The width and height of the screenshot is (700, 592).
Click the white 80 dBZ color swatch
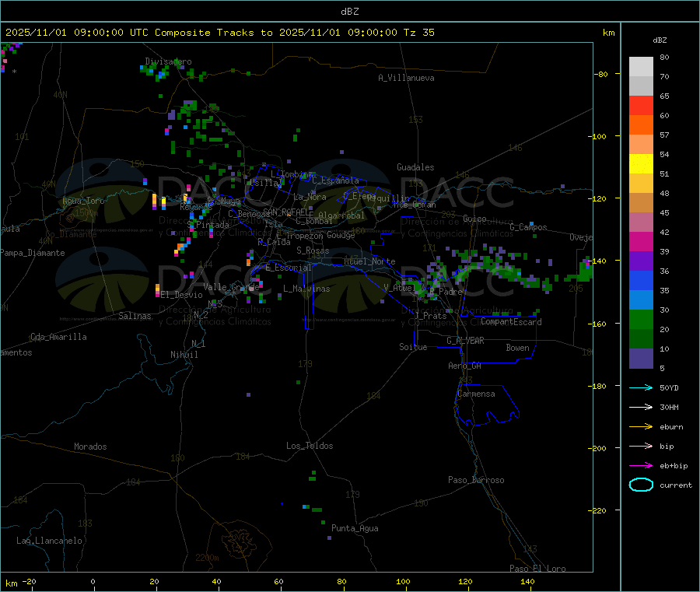(x=641, y=67)
